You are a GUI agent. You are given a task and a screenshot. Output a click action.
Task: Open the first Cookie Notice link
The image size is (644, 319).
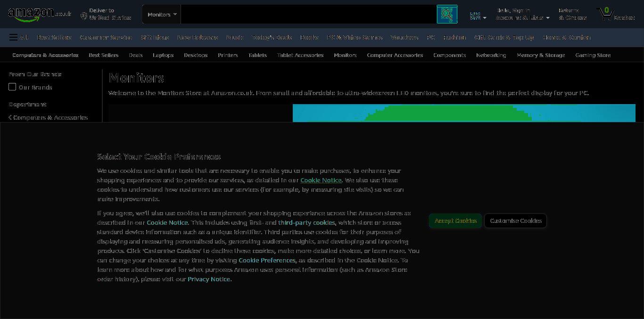(321, 180)
